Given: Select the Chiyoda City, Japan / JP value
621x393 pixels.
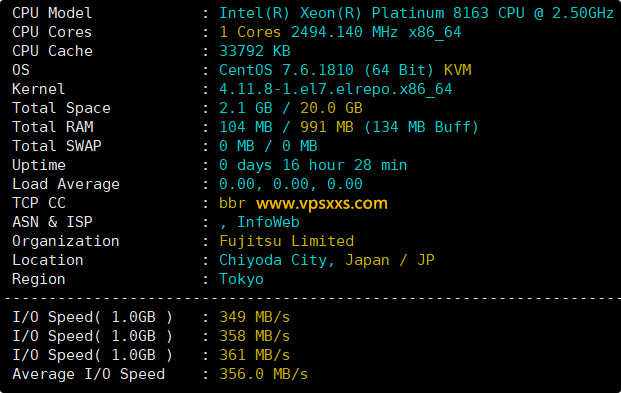Looking at the screenshot, I should tap(327, 260).
